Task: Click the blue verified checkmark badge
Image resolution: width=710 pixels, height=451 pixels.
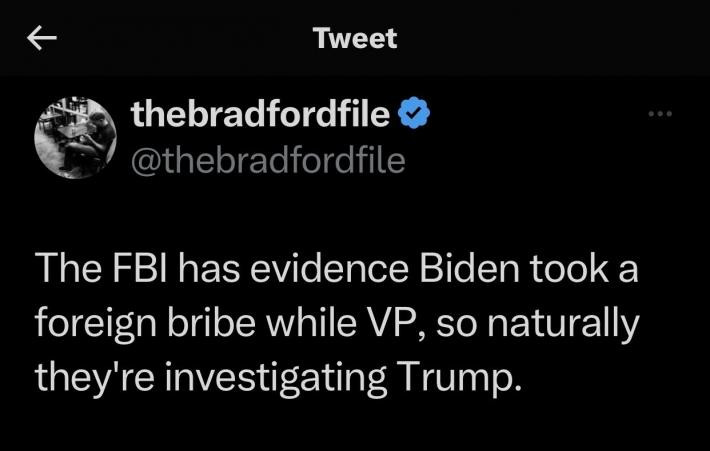Action: click(414, 116)
